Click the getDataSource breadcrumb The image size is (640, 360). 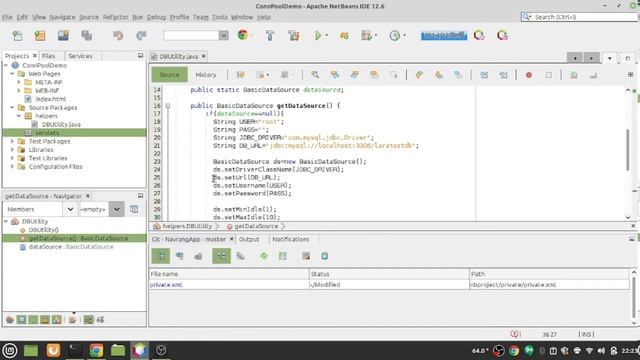[x=256, y=226]
